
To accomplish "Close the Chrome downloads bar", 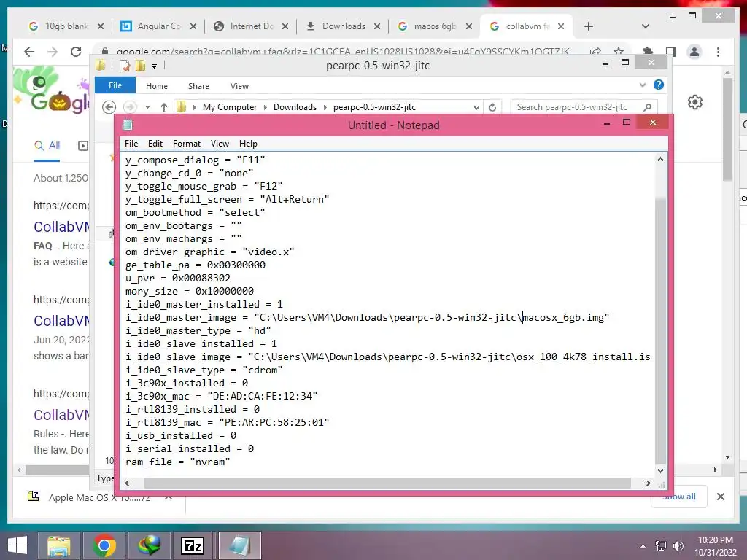I will [x=721, y=497].
